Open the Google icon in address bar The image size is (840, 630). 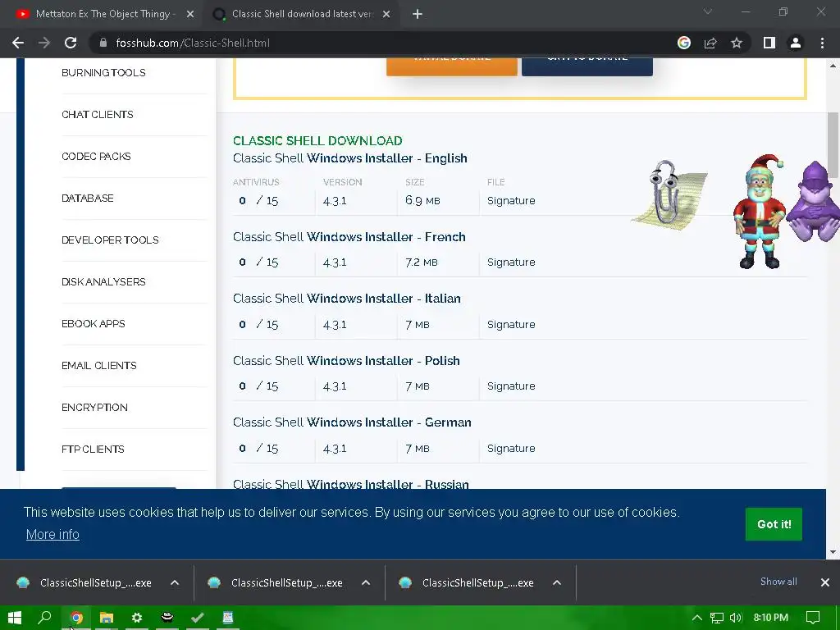click(x=684, y=43)
